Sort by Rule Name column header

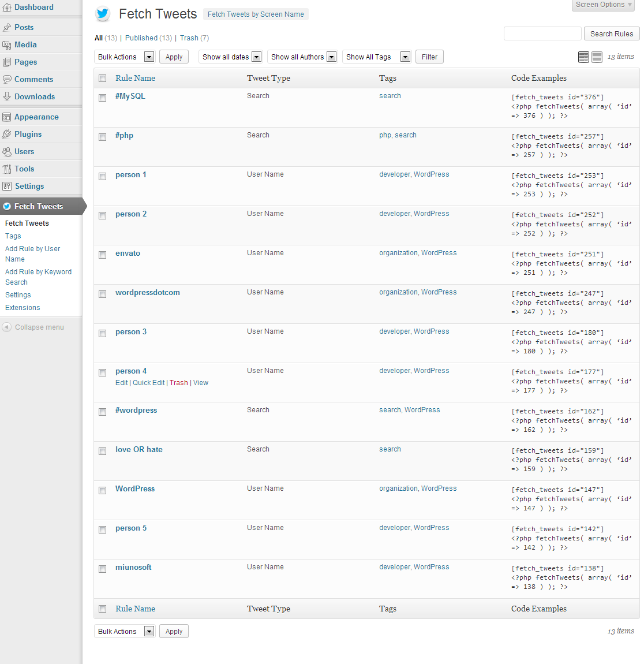click(x=136, y=79)
